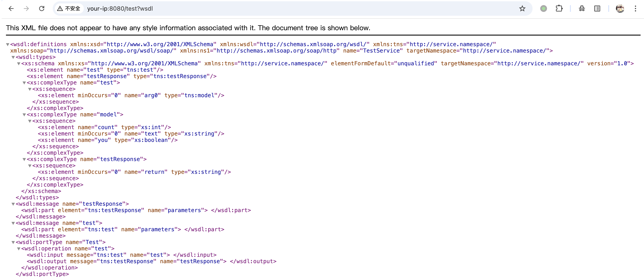Collapse the wsdl:operation test node
644x277 pixels.
click(x=19, y=249)
